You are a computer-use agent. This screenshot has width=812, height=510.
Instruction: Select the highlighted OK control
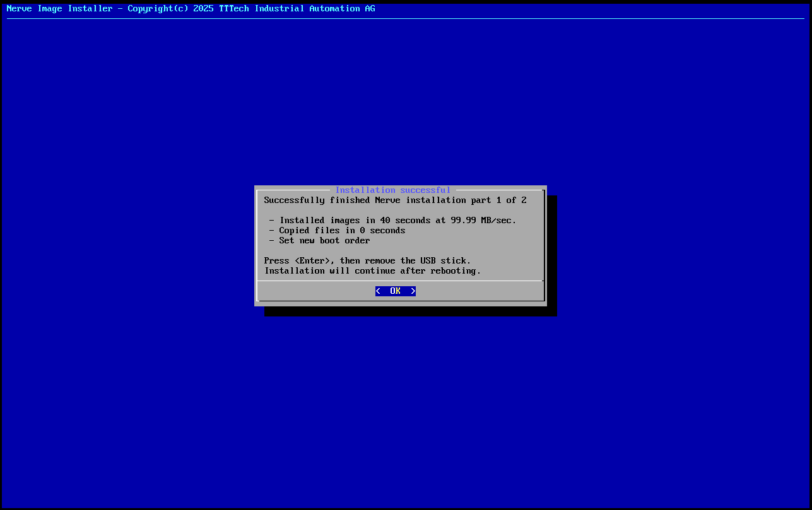pos(395,291)
